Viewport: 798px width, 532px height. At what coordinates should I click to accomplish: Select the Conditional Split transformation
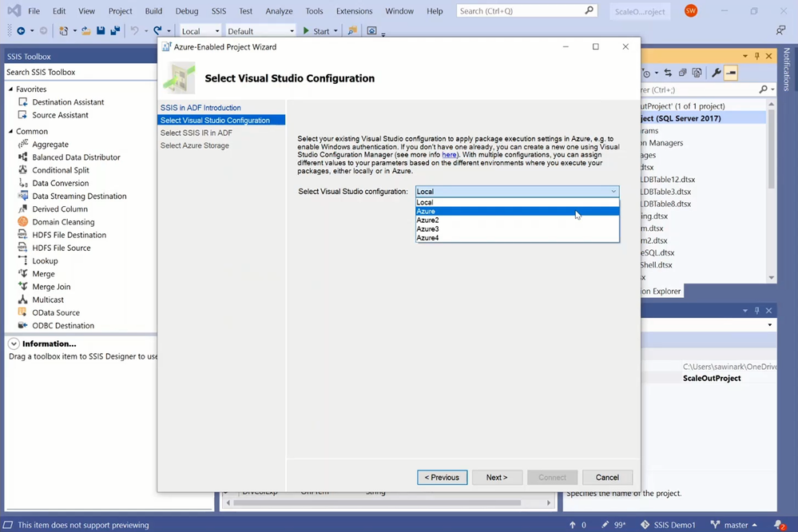pyautogui.click(x=60, y=170)
